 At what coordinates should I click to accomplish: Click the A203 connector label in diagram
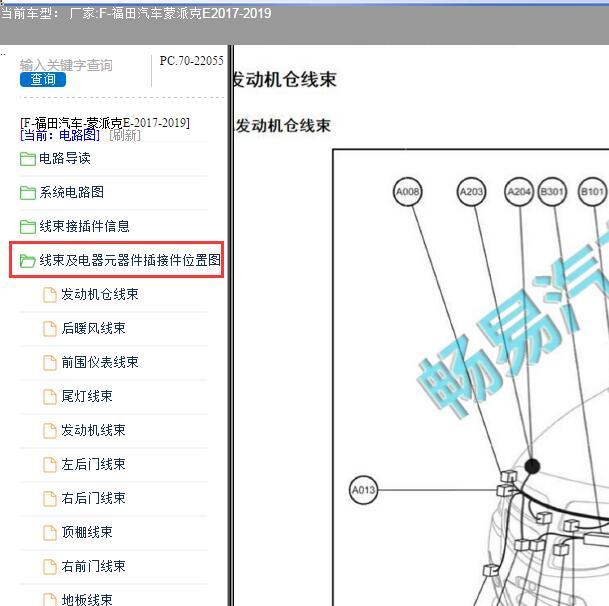[471, 192]
